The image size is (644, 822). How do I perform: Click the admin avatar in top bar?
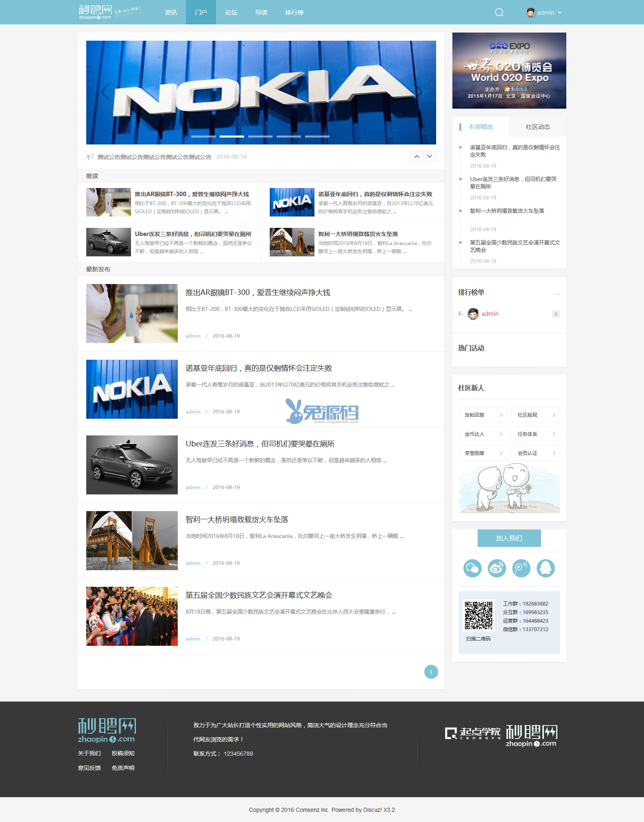click(x=530, y=13)
